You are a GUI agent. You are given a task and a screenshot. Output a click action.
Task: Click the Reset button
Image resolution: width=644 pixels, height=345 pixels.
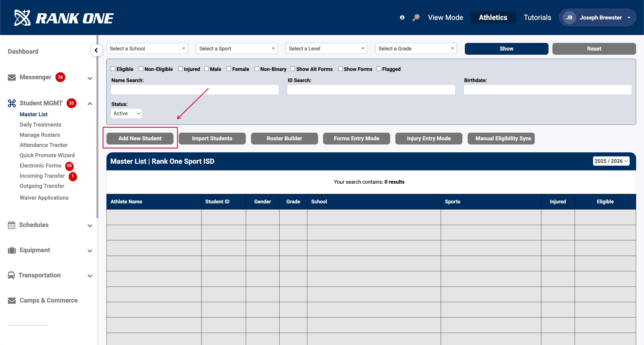tap(594, 49)
